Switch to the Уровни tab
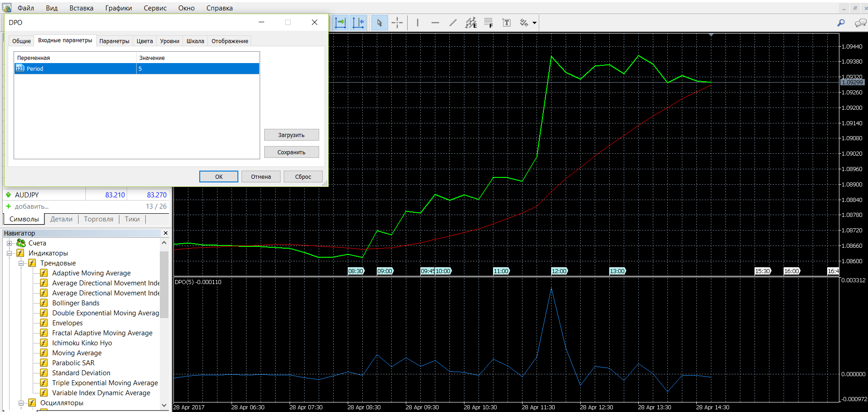 [x=170, y=41]
